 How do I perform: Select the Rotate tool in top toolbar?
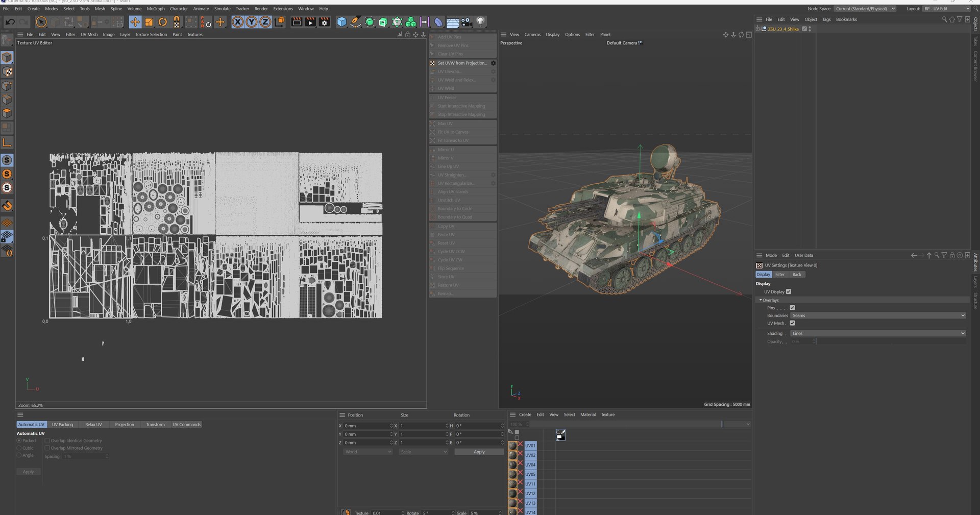pos(163,22)
